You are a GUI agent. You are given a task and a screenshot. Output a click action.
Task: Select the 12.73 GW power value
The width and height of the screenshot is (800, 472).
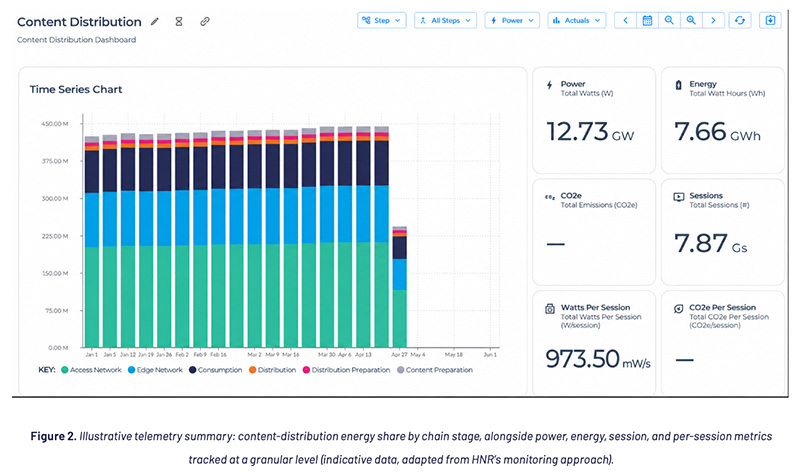(x=590, y=132)
